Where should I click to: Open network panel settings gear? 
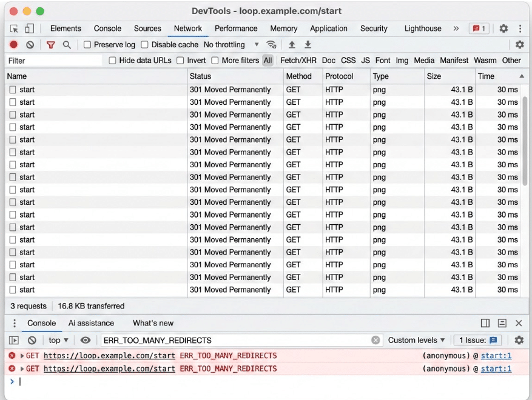[519, 44]
